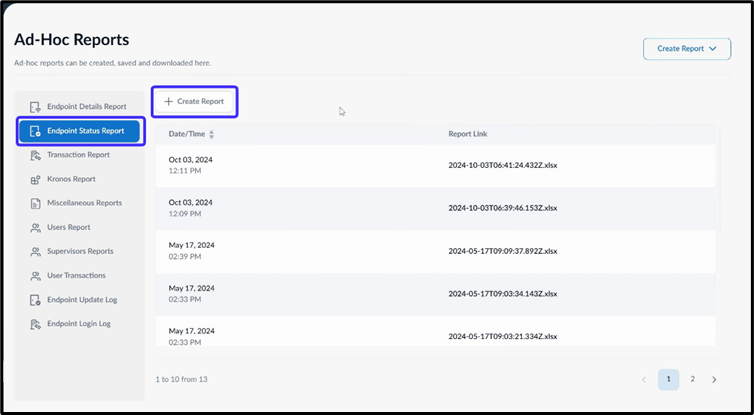Click the User Transactions people icon
This screenshot has height=415, width=754.
[x=35, y=276]
